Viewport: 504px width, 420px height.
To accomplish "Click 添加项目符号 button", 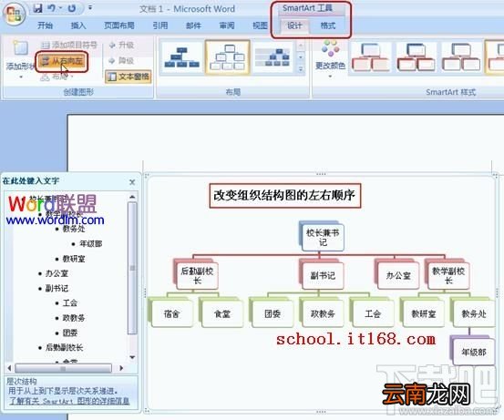I will coord(68,45).
